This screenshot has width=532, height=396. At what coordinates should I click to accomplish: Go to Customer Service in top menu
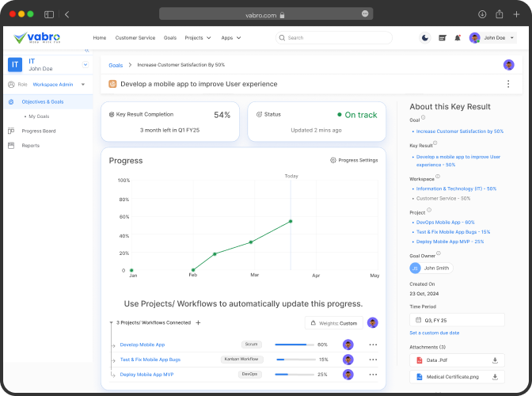[x=135, y=37]
